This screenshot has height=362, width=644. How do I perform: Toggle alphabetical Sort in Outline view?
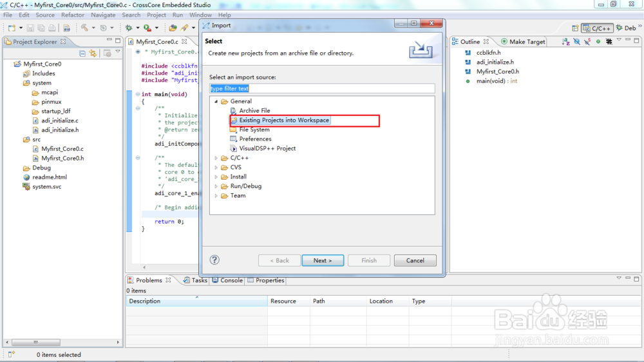[566, 41]
